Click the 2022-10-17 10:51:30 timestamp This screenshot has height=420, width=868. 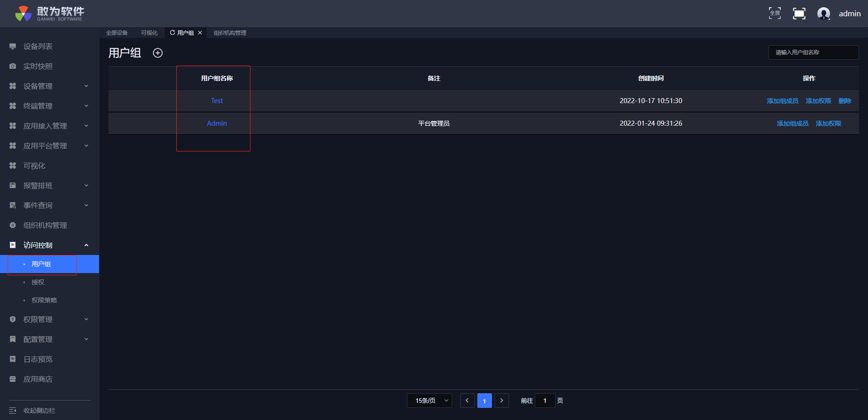651,101
